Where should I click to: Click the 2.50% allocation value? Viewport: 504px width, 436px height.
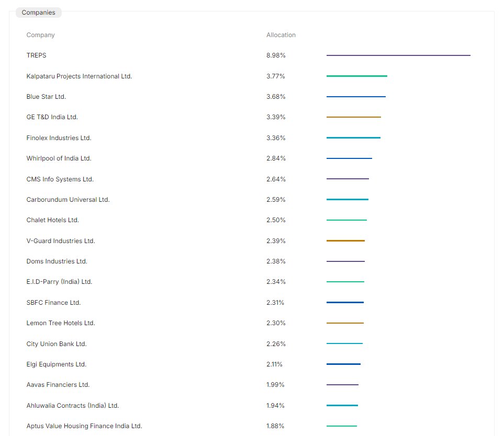pos(276,220)
